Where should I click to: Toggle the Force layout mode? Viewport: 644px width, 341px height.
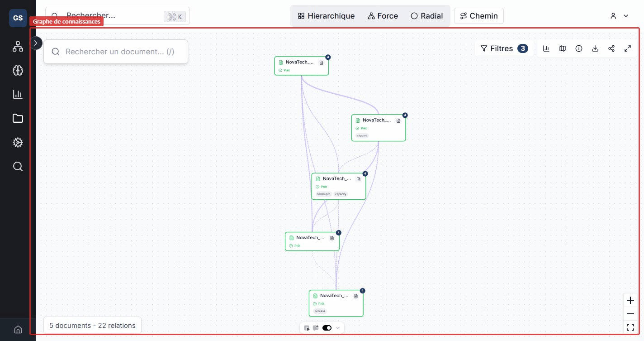[x=383, y=16]
